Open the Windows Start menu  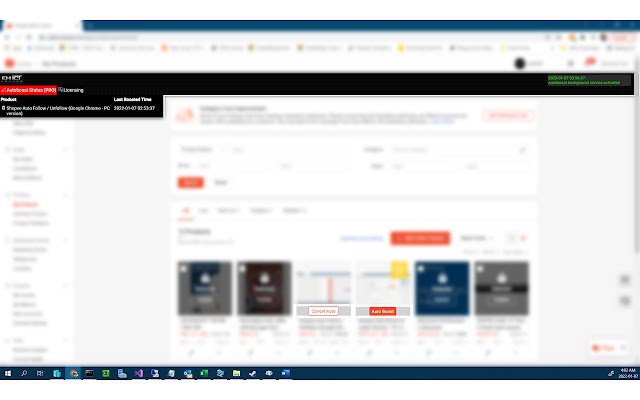point(8,373)
